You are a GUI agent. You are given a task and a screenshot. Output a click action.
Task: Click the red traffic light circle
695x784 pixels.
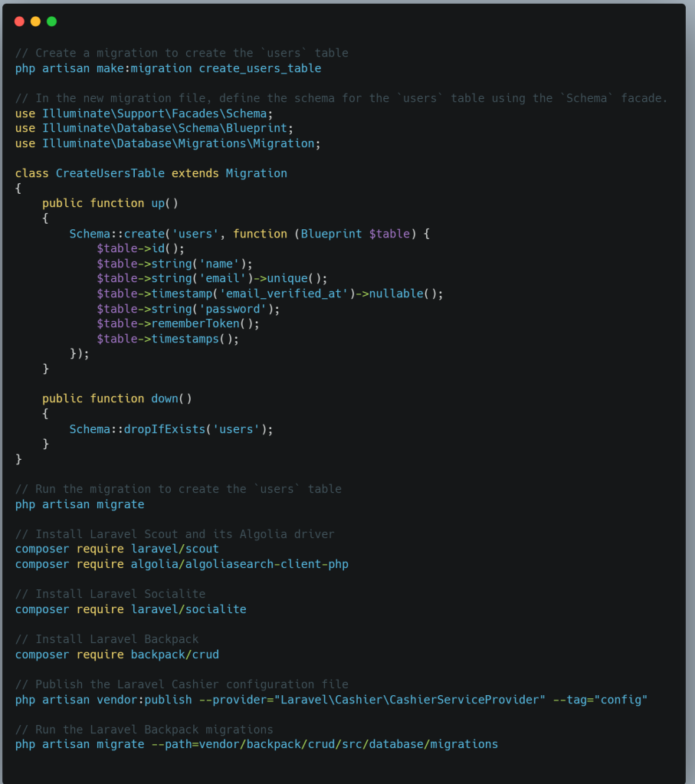pos(19,21)
